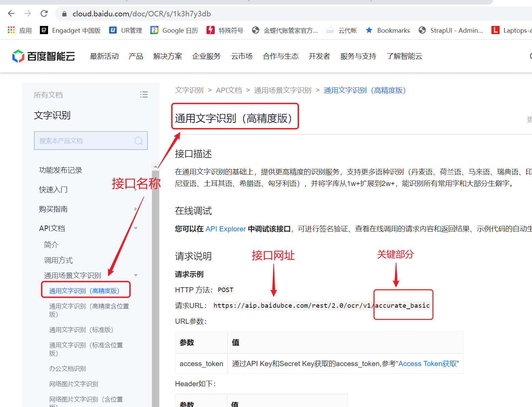Collapse API文档 section arrow
Image resolution: width=532 pixels, height=407 pixels.
pos(136,228)
